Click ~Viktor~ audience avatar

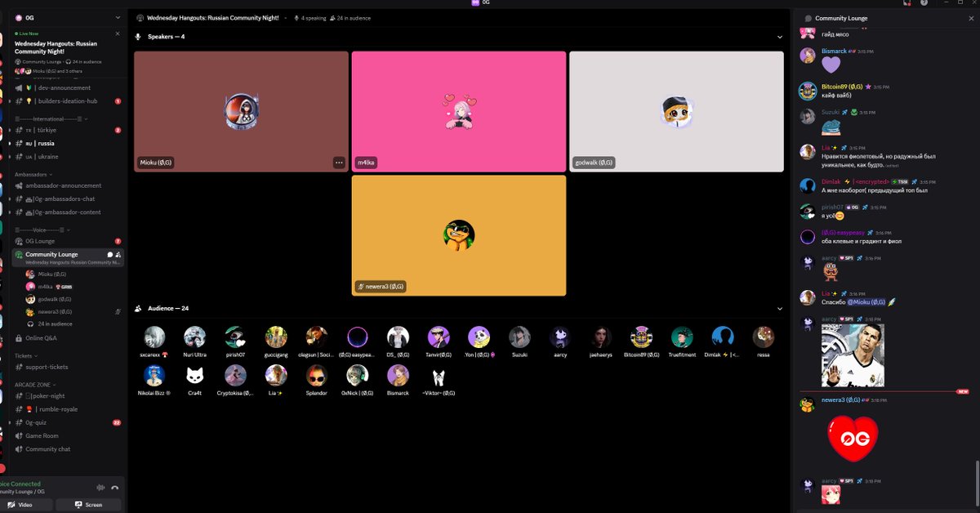[x=439, y=376]
